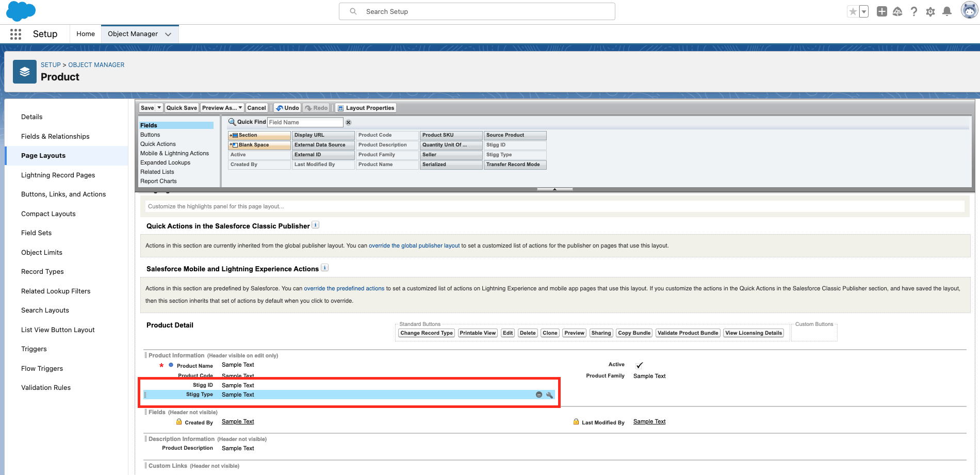
Task: Undo the last layout change
Action: pyautogui.click(x=287, y=108)
